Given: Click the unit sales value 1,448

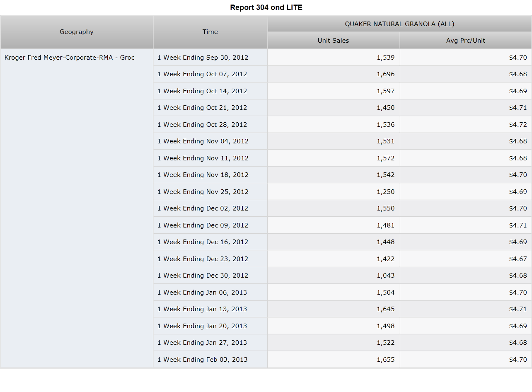Looking at the screenshot, I should 386,242.
